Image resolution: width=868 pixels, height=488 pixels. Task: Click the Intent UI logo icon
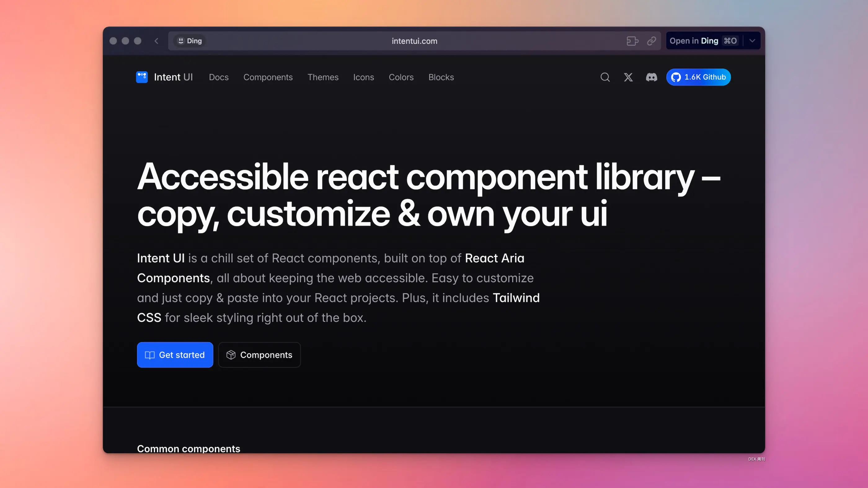(x=142, y=77)
